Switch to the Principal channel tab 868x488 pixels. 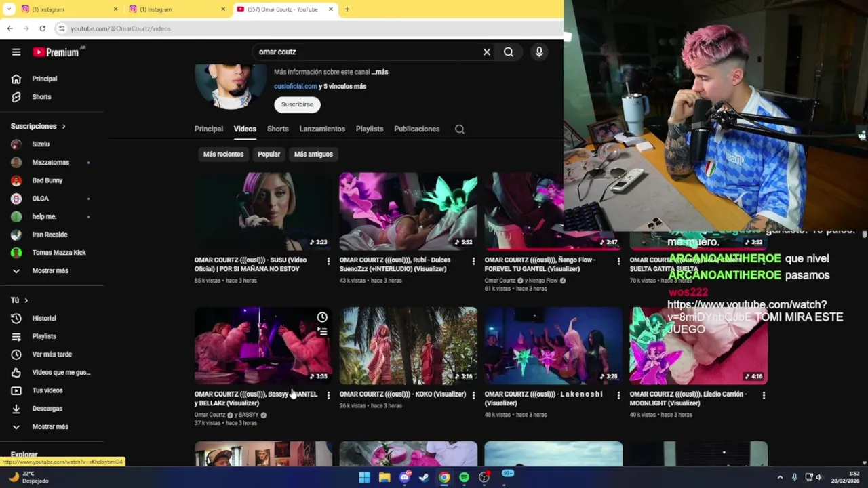[208, 129]
